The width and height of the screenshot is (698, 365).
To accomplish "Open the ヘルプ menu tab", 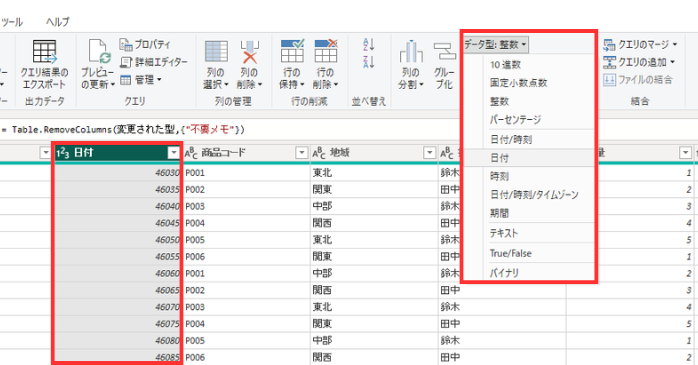I will pyautogui.click(x=57, y=22).
